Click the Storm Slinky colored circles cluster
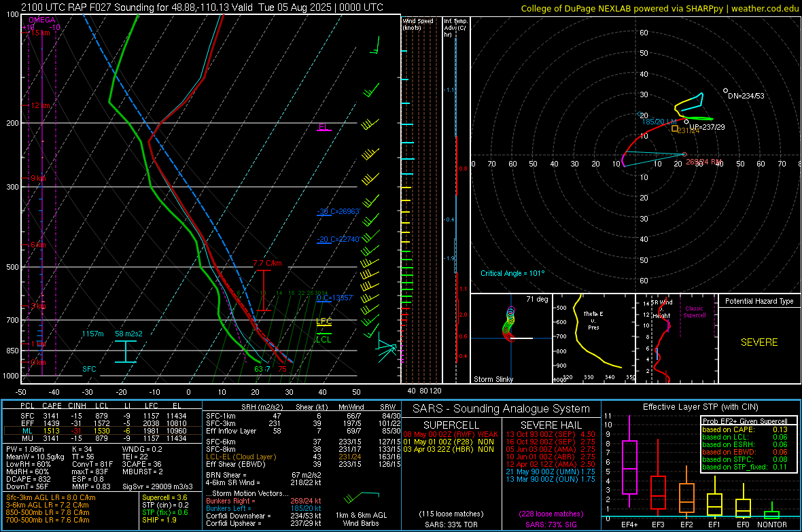The height and width of the screenshot is (532, 802). pyautogui.click(x=510, y=323)
